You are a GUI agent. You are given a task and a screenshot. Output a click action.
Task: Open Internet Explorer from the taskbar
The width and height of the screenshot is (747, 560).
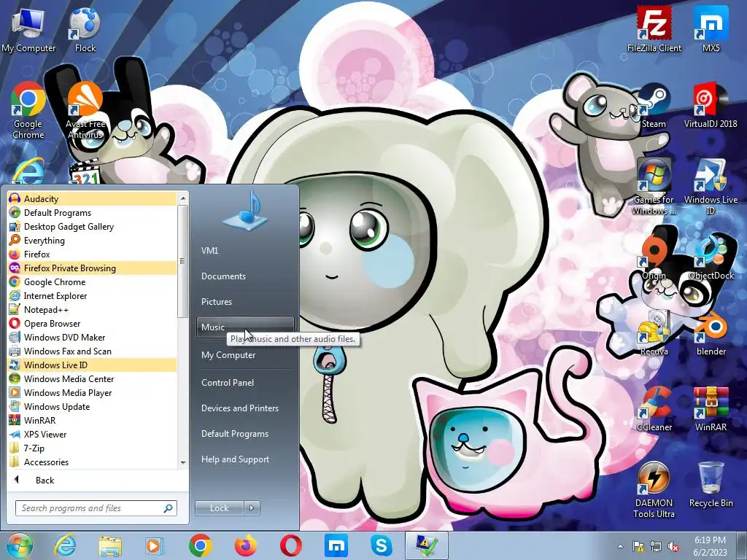pyautogui.click(x=65, y=545)
